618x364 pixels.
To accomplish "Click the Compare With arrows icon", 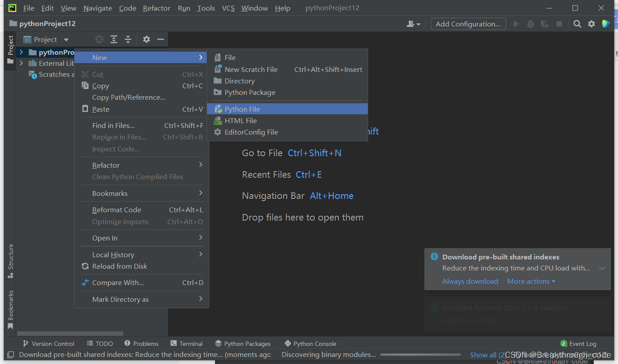I will pos(85,282).
